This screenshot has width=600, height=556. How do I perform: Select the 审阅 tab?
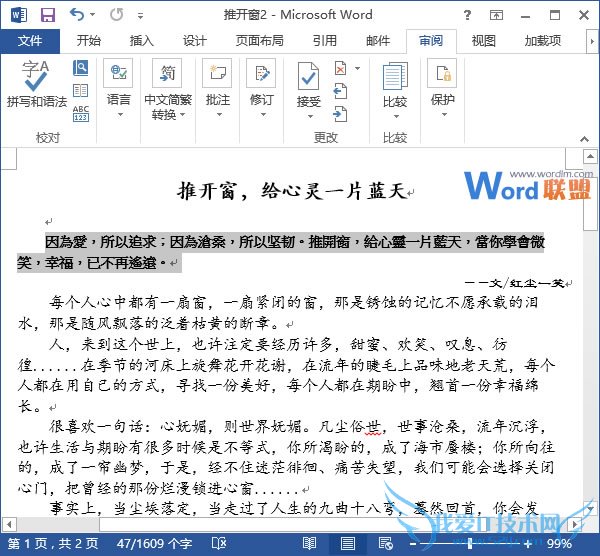tap(431, 41)
